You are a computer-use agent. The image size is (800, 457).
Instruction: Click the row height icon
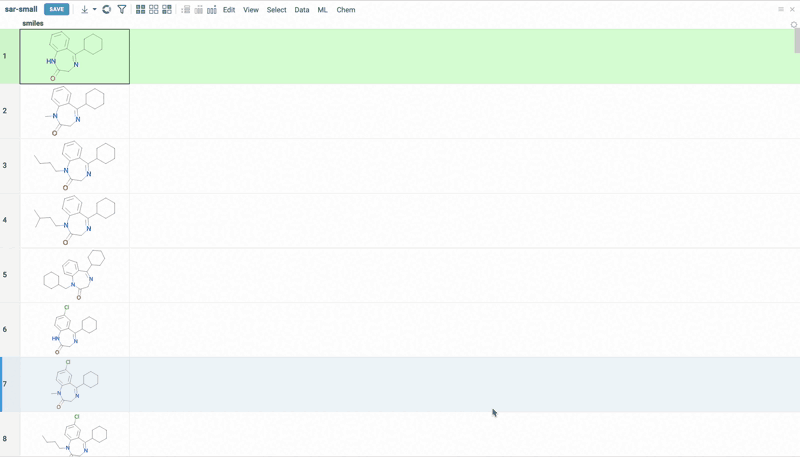click(185, 10)
